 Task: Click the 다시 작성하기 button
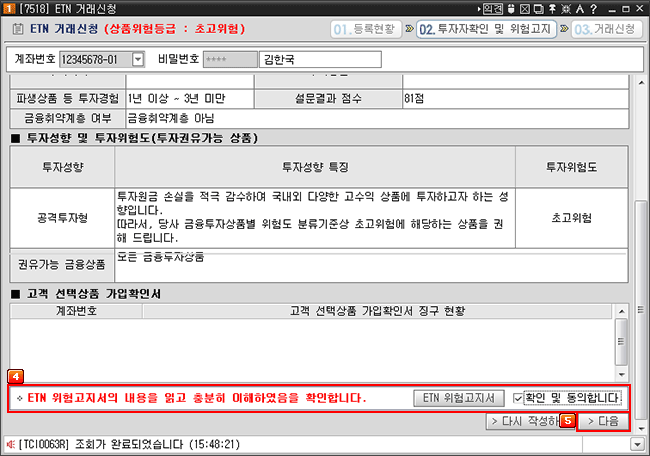tap(523, 421)
